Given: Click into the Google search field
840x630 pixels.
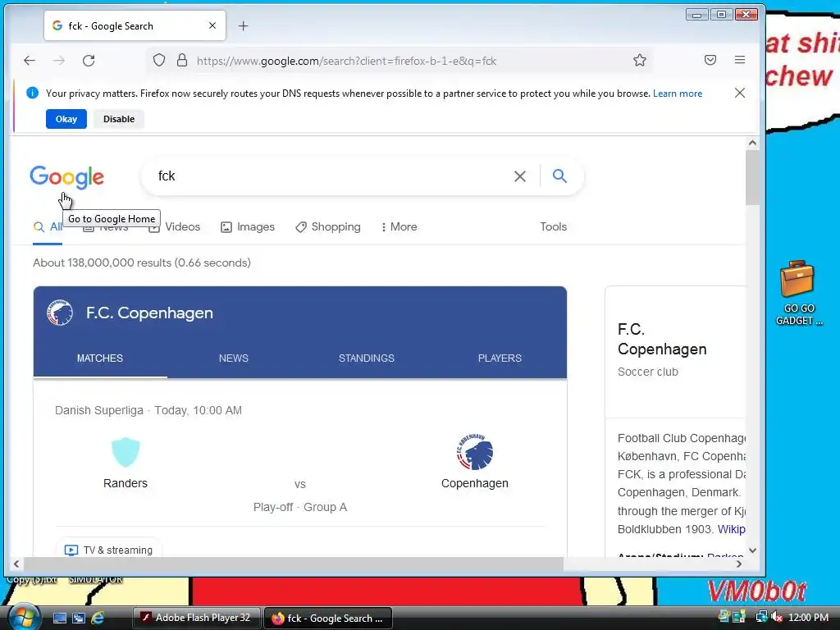Looking at the screenshot, I should (330, 176).
